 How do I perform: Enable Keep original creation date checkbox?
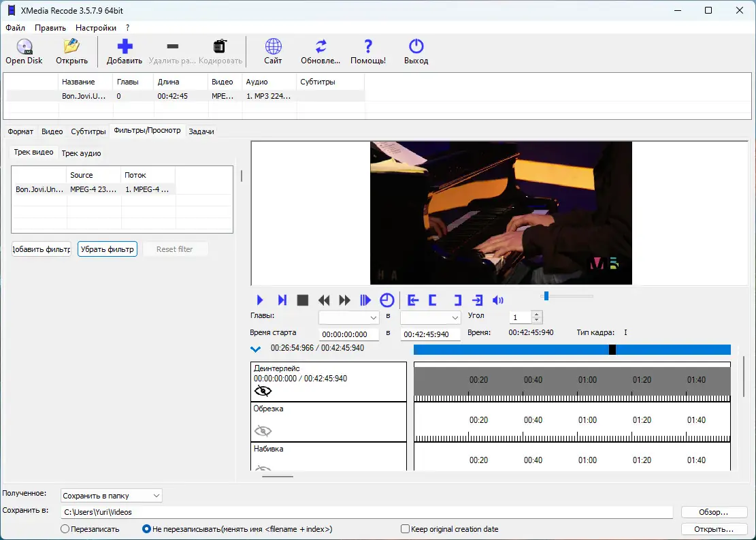click(x=406, y=529)
